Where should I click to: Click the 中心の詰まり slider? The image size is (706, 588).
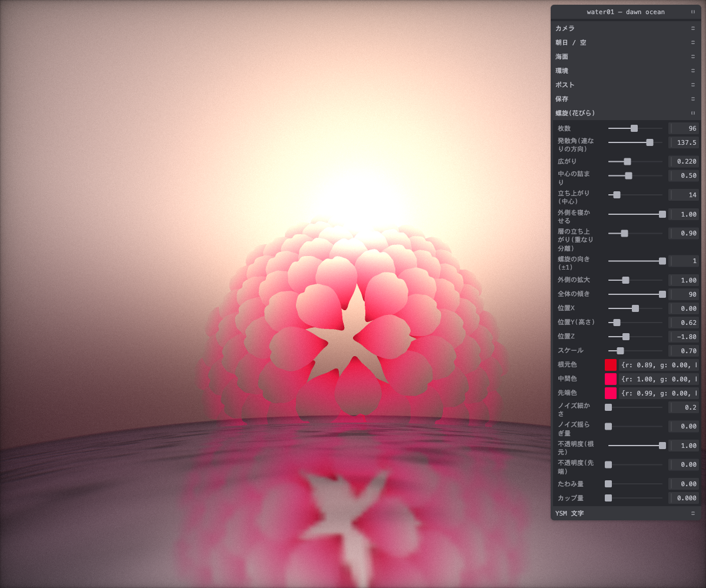pyautogui.click(x=635, y=175)
